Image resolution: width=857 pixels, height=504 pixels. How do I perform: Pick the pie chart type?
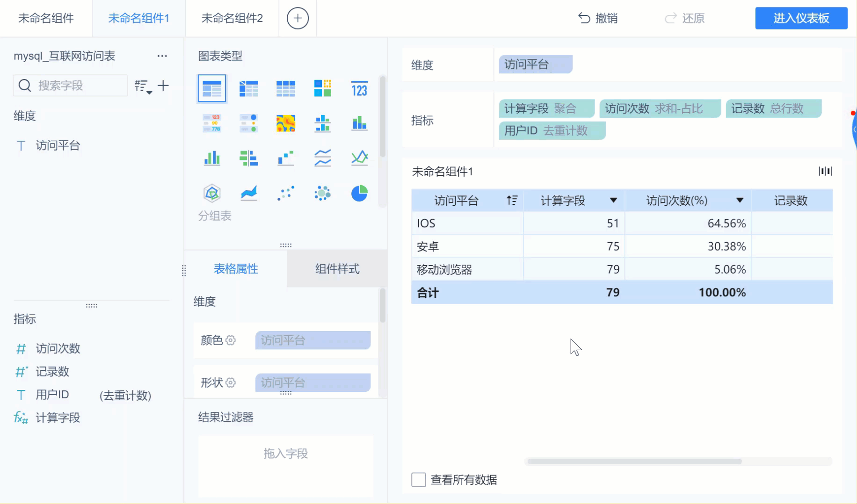(359, 193)
